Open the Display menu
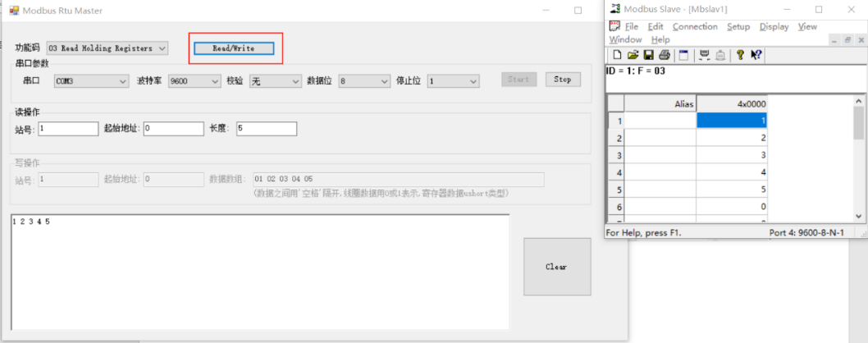This screenshot has width=868, height=343. (x=774, y=26)
